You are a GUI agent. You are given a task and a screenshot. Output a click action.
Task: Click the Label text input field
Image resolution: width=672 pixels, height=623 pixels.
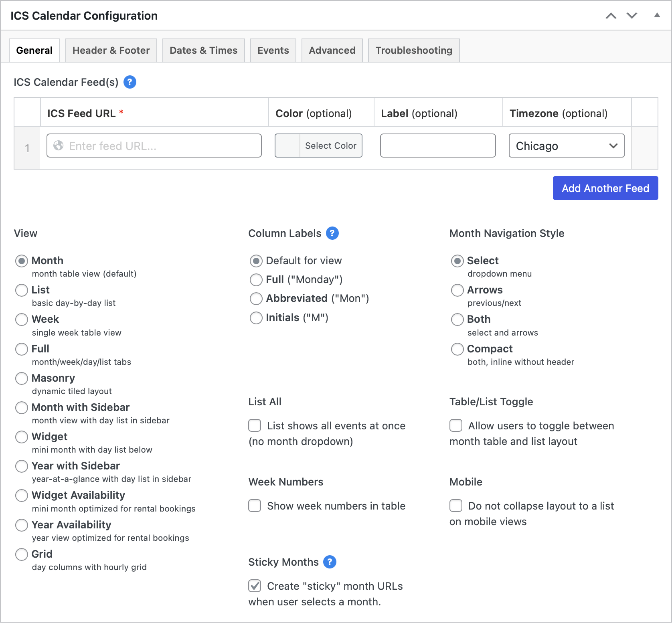tap(437, 146)
